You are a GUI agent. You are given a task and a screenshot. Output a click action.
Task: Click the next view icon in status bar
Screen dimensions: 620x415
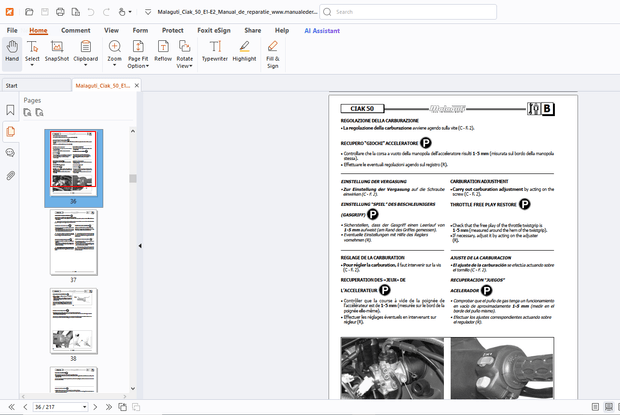[136, 407]
